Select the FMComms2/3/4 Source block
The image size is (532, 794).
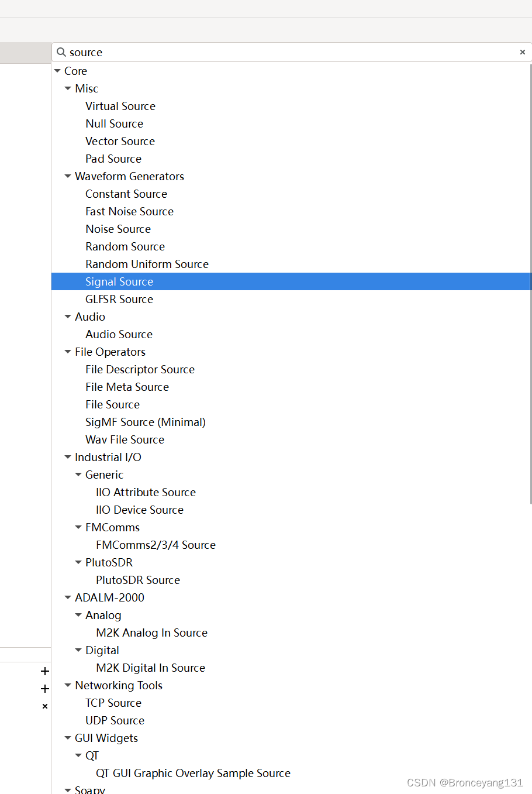click(156, 545)
